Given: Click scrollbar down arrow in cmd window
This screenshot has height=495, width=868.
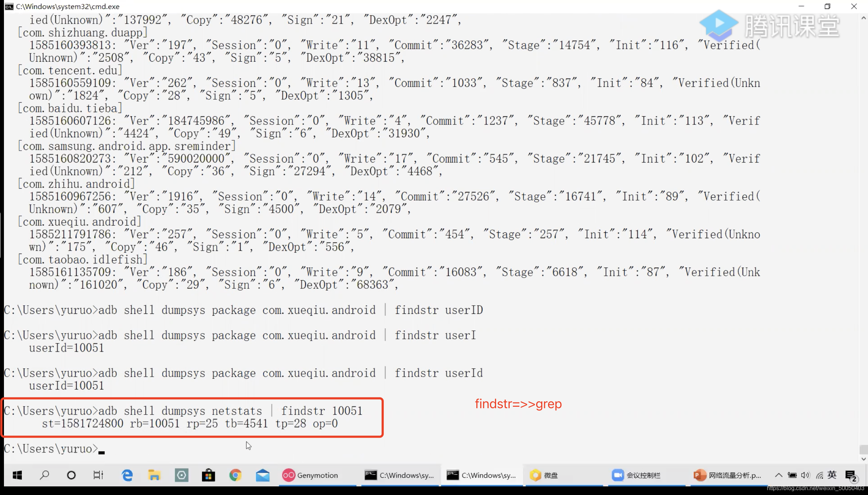Looking at the screenshot, I should pos(863,459).
